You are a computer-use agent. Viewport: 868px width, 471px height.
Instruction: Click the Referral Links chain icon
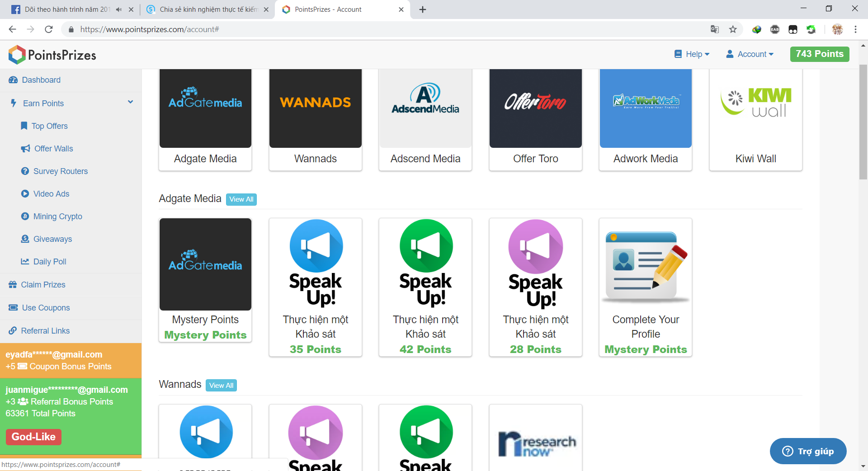point(13,330)
